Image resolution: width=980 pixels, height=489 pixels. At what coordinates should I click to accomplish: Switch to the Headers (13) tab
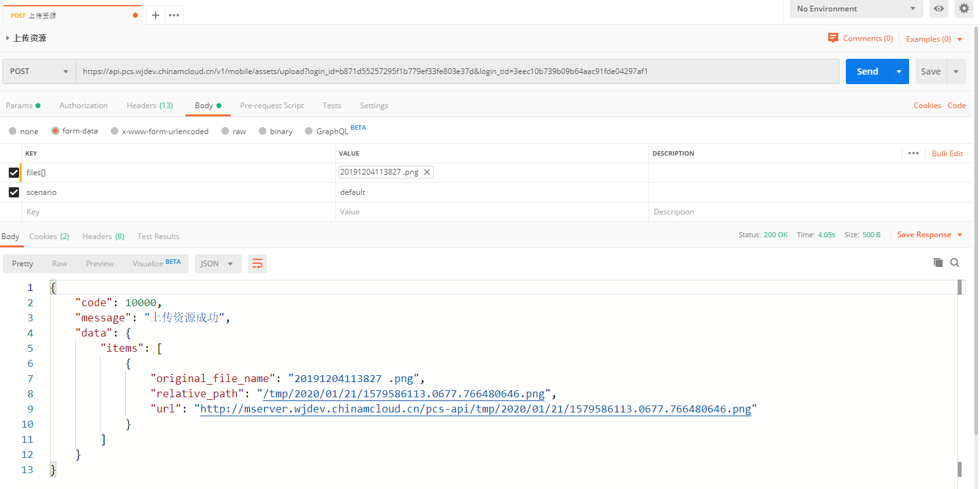click(149, 106)
